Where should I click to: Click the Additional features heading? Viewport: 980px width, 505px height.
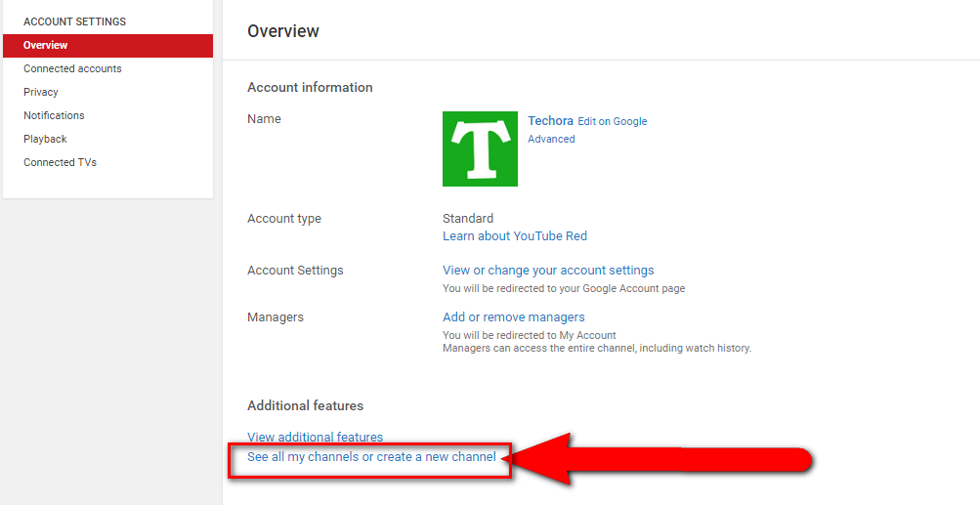point(305,405)
